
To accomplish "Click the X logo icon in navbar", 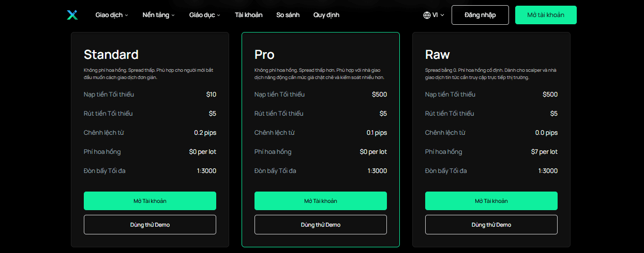I will (72, 15).
